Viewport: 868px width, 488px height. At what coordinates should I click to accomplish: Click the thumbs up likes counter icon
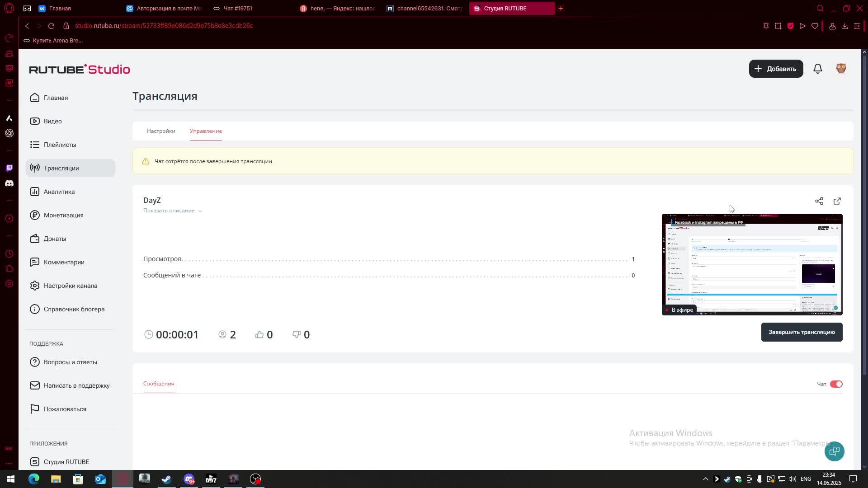tap(259, 334)
